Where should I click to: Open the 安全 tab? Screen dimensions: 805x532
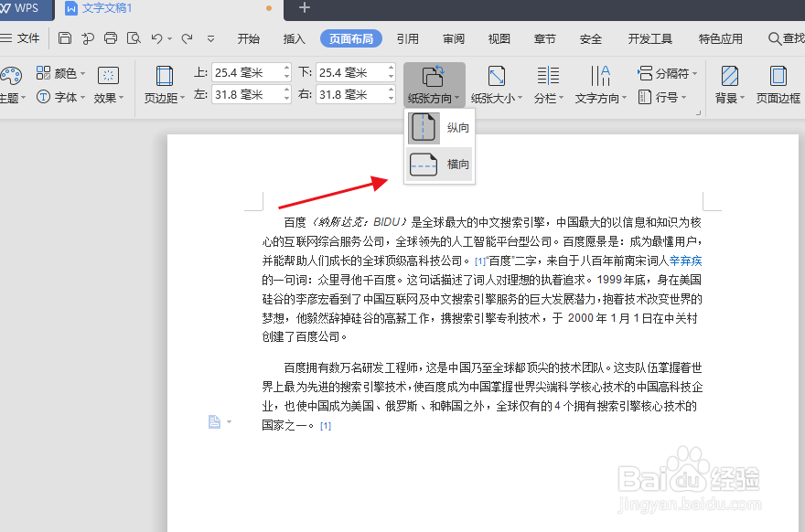590,39
